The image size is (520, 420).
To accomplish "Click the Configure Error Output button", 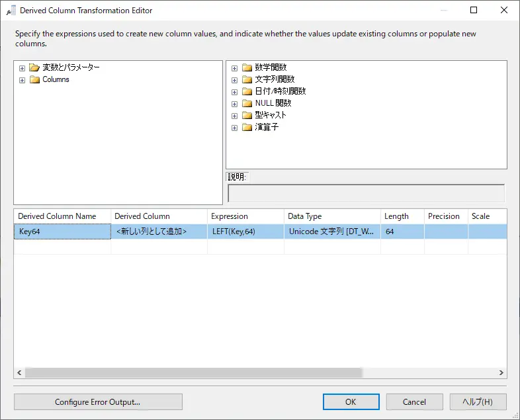I will click(98, 401).
